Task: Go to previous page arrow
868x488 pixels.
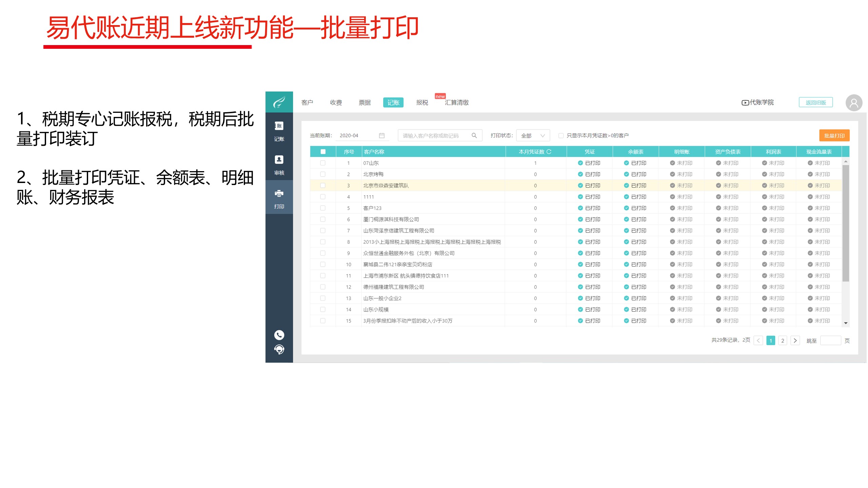Action: pyautogui.click(x=758, y=341)
